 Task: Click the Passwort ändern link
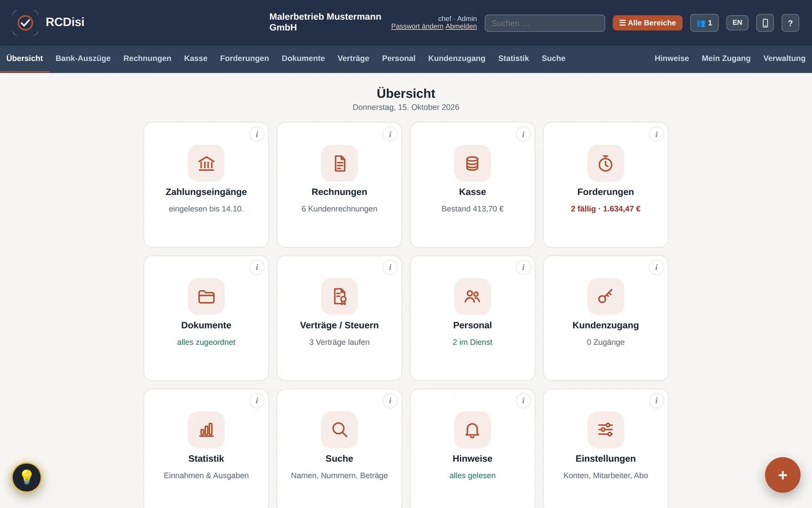[x=417, y=26]
